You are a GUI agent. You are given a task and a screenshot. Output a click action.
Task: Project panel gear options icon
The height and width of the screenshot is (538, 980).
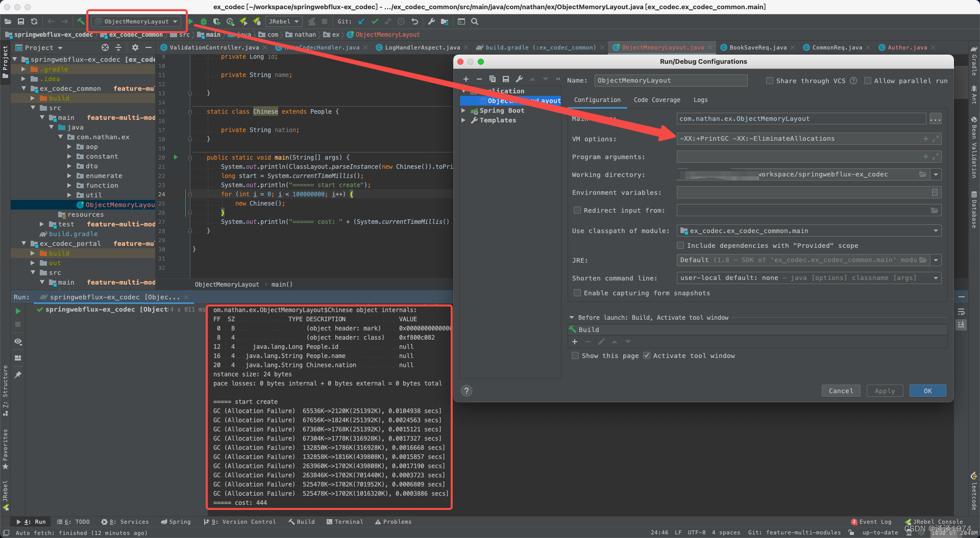135,47
